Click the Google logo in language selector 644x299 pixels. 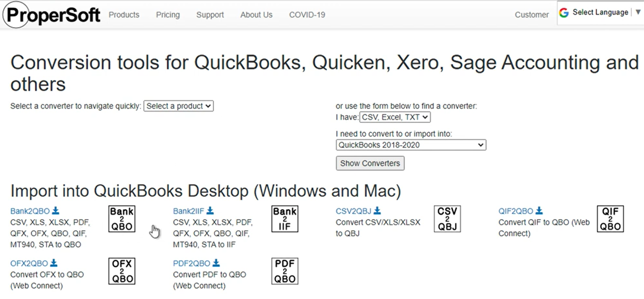pyautogui.click(x=563, y=13)
